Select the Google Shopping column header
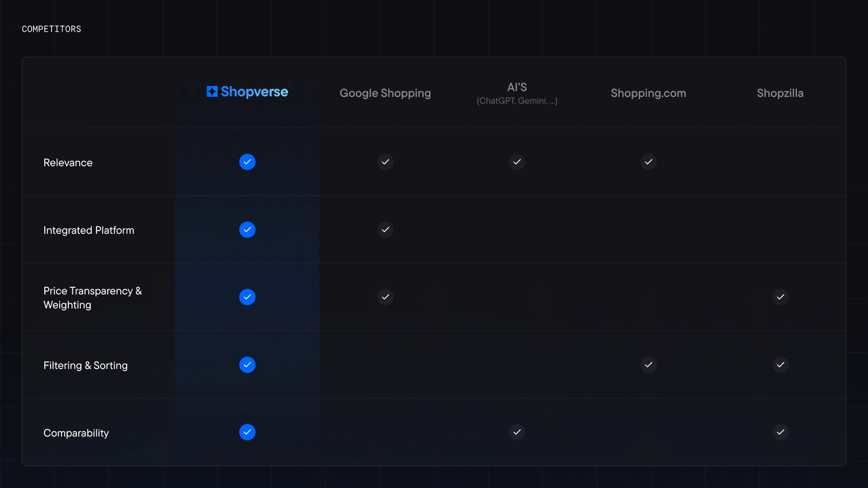The height and width of the screenshot is (488, 868). (385, 93)
